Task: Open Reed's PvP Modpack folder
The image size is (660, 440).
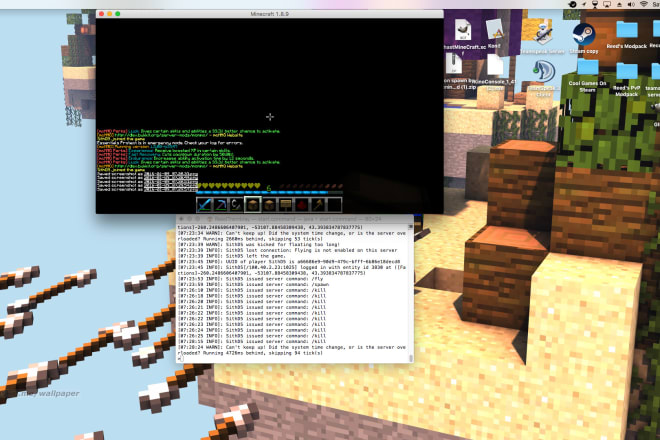Action: (x=627, y=71)
